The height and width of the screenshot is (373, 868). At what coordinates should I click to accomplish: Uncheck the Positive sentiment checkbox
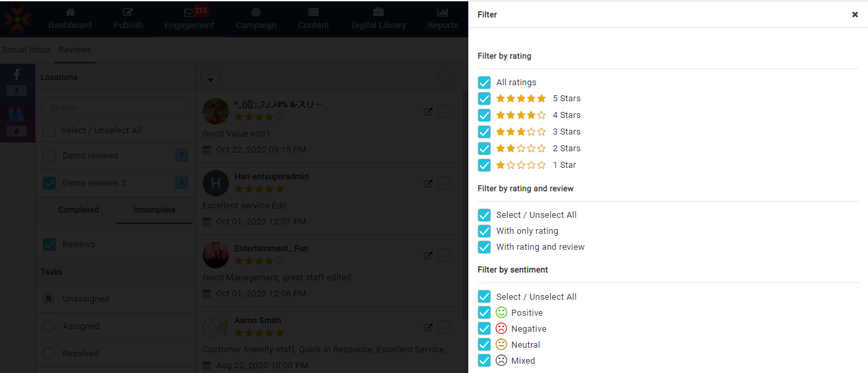click(484, 313)
